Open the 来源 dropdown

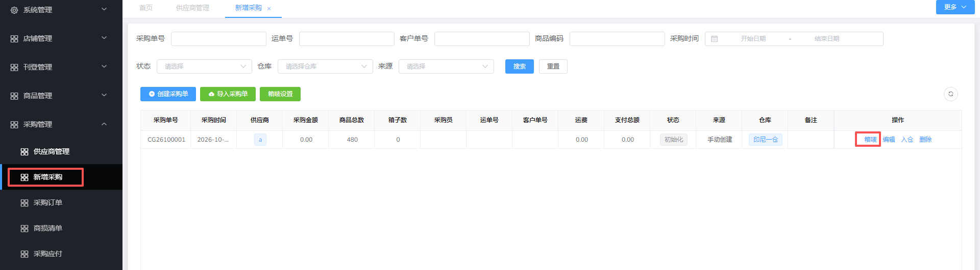pyautogui.click(x=446, y=66)
